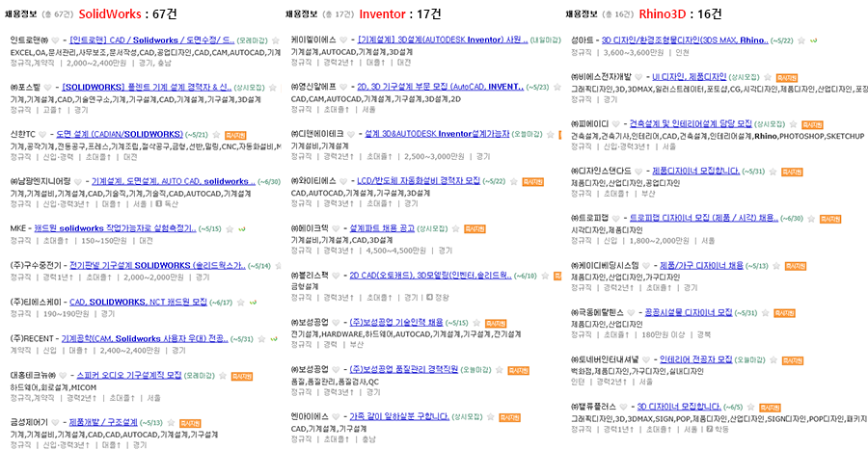This screenshot has height=450, width=868.
Task: Open the 스피커 오디오 기구설계직 모집 link
Action: point(129,376)
